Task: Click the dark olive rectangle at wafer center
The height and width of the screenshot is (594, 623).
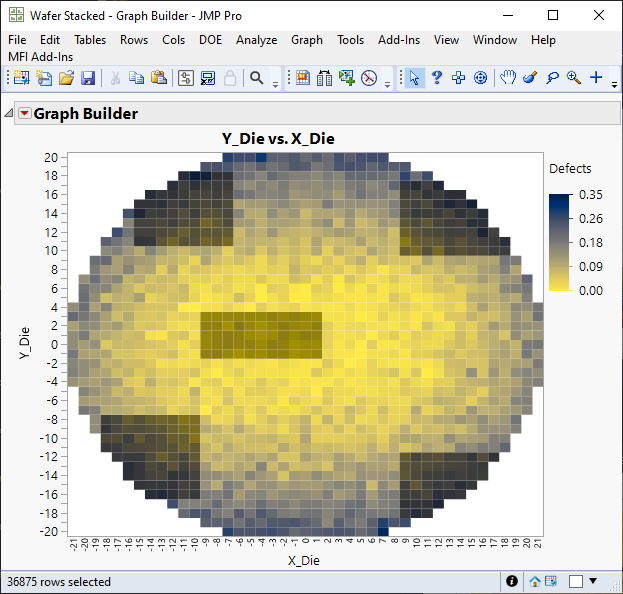Action: 261,335
